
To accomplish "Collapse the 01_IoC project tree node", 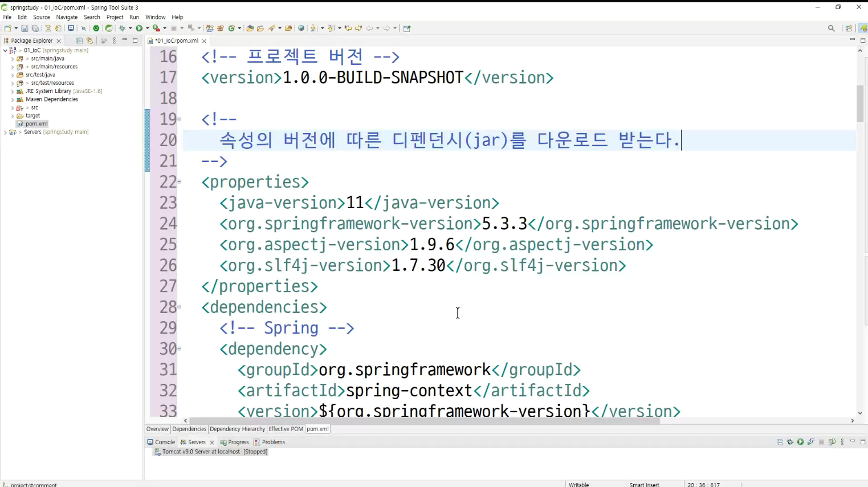I will [x=5, y=50].
